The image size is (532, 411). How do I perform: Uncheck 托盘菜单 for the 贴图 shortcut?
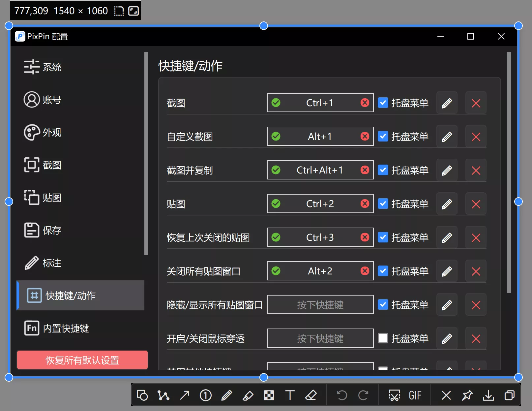pyautogui.click(x=383, y=204)
